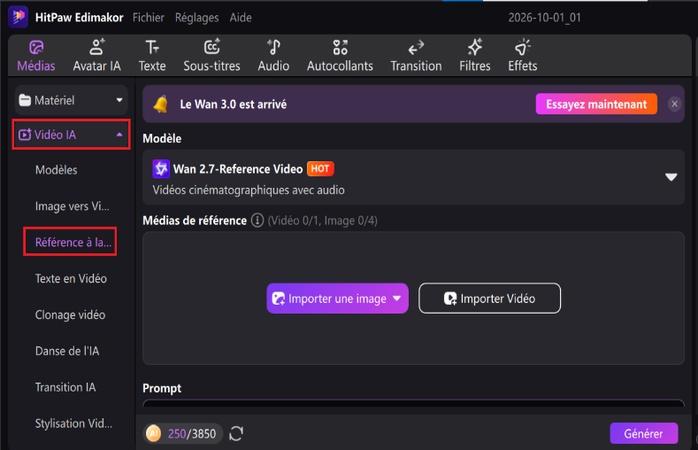This screenshot has height=450, width=698.
Task: Select the Texte tool icon
Action: pyautogui.click(x=152, y=47)
